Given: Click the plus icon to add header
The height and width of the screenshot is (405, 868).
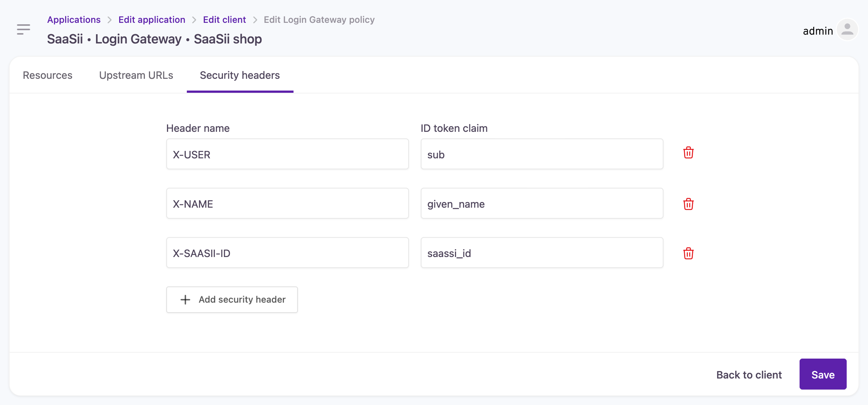Looking at the screenshot, I should coord(185,300).
